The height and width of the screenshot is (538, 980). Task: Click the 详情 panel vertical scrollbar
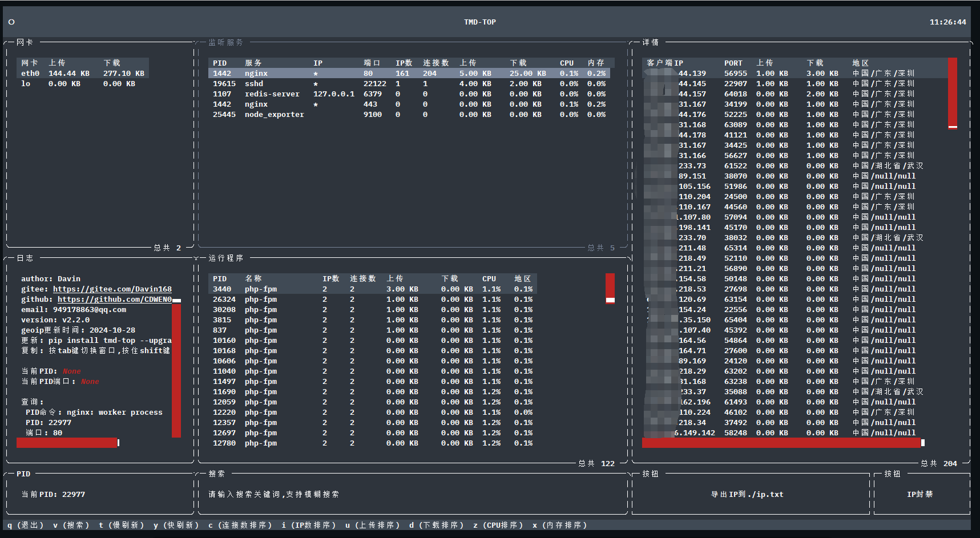click(953, 94)
